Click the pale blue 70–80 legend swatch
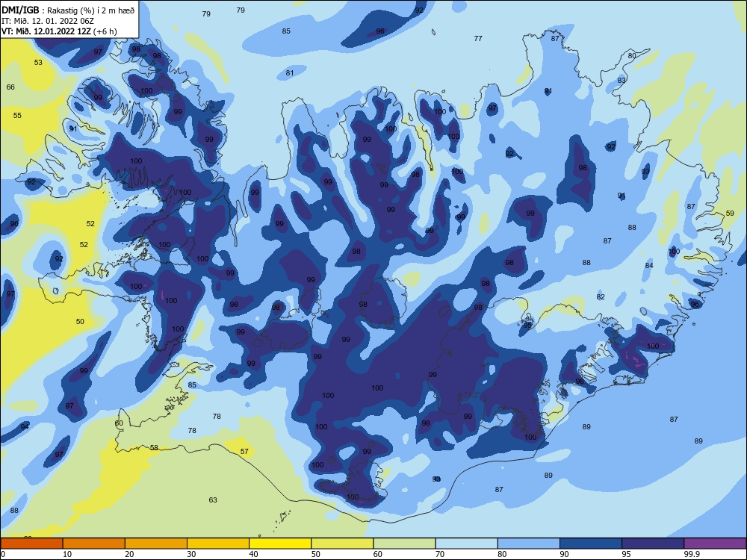 [466, 544]
